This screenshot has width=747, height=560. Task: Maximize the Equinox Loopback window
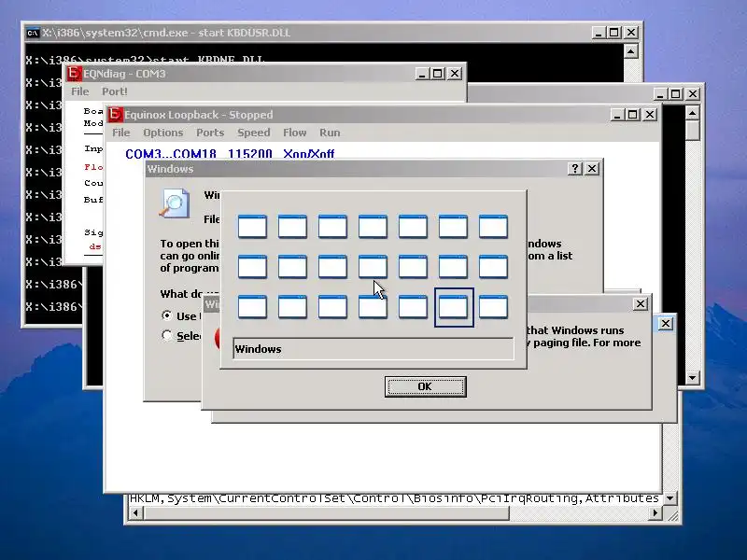click(x=633, y=115)
